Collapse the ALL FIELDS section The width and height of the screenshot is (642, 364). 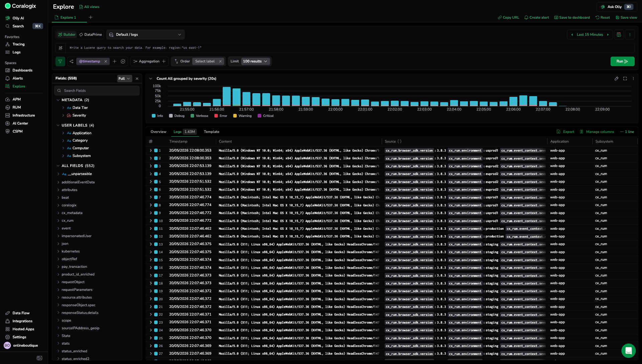pos(58,166)
